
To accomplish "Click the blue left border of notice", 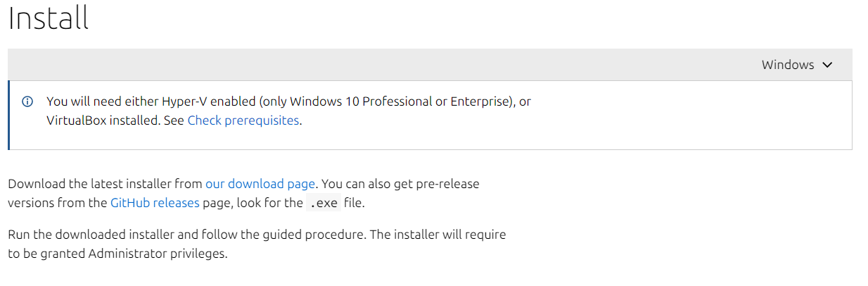I will (x=8, y=115).
